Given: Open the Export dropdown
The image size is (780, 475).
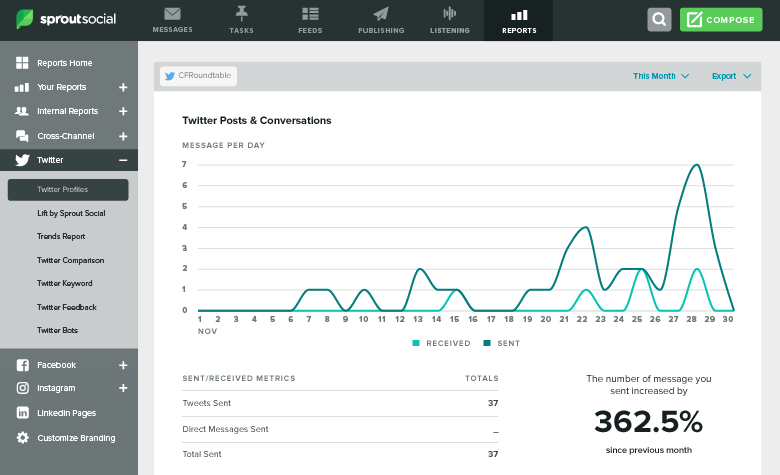Looking at the screenshot, I should point(731,76).
